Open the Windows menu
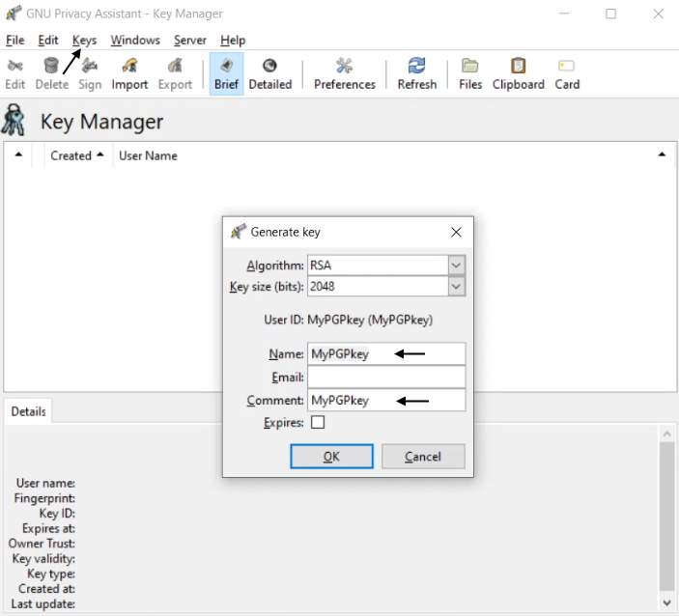 click(135, 41)
